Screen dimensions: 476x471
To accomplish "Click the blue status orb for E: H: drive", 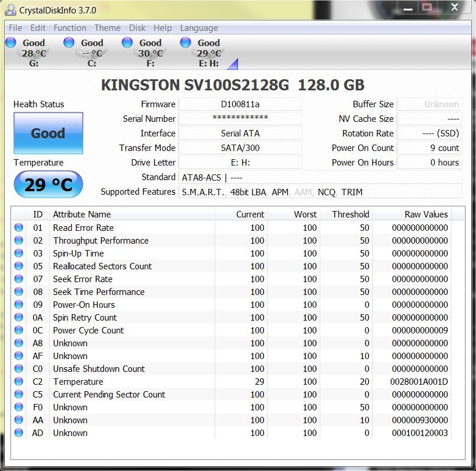I will (x=185, y=42).
